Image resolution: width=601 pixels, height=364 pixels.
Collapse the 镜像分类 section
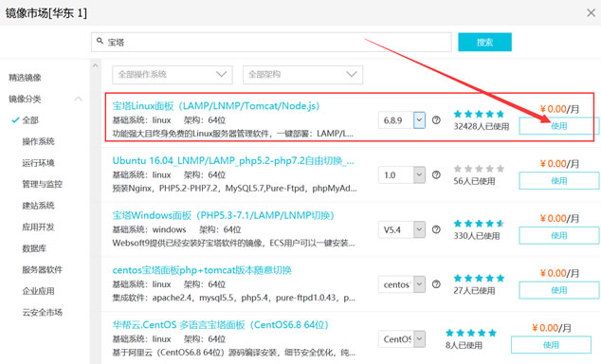click(78, 99)
